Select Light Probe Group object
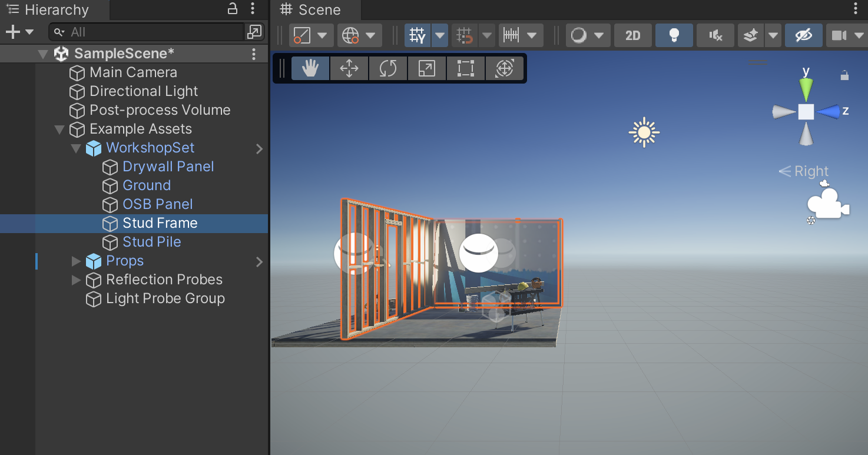 [x=165, y=298]
